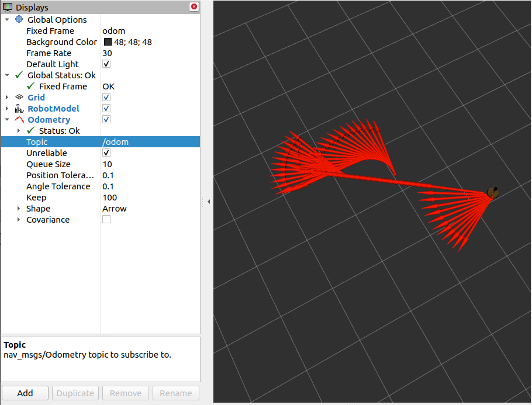This screenshot has width=532, height=405.
Task: Click the red Odometry display icon
Action: click(x=19, y=120)
